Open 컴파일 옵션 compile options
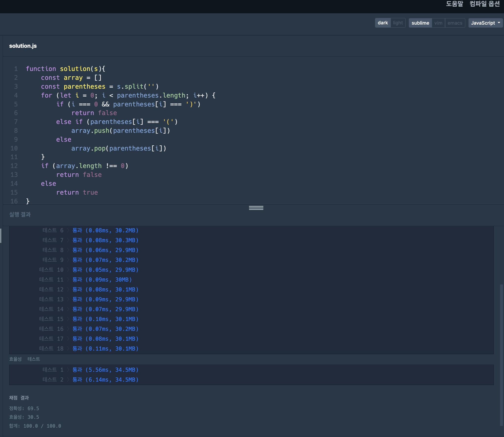504x437 pixels. coord(484,4)
